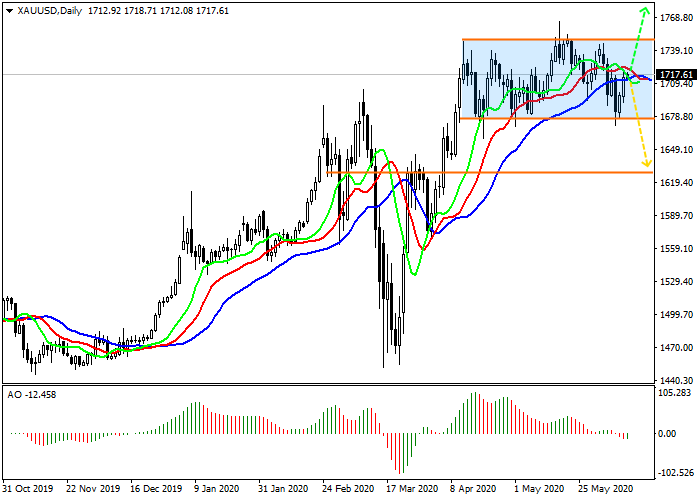
Task: Click the 1440.30 price axis label
Action: (677, 381)
